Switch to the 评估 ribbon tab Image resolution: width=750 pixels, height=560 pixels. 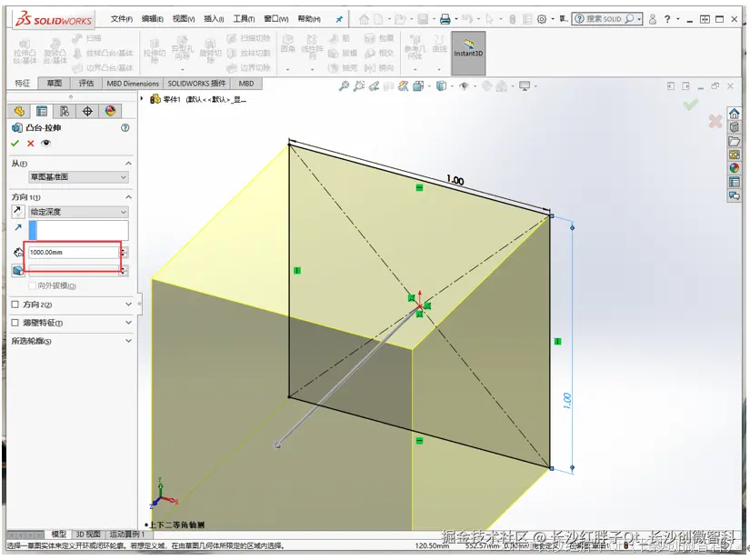[86, 84]
